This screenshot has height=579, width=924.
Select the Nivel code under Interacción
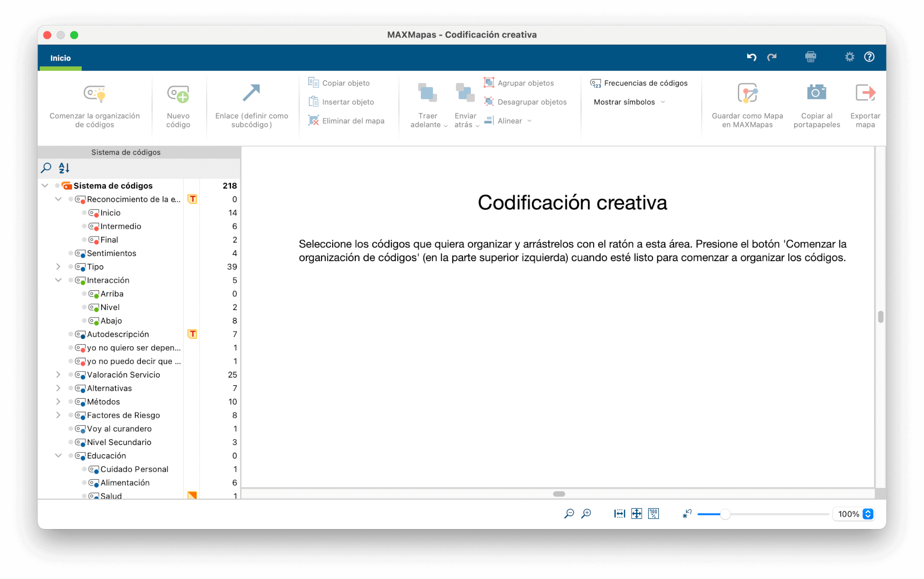tap(110, 307)
